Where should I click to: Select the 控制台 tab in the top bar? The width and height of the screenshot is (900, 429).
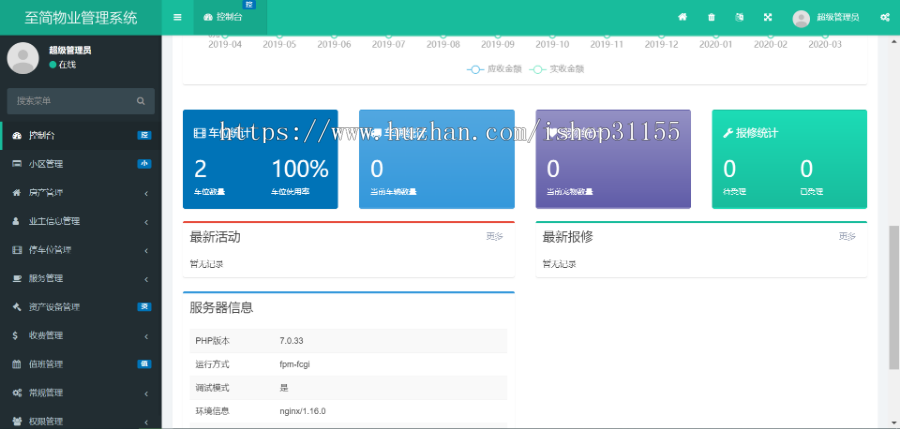(x=230, y=17)
